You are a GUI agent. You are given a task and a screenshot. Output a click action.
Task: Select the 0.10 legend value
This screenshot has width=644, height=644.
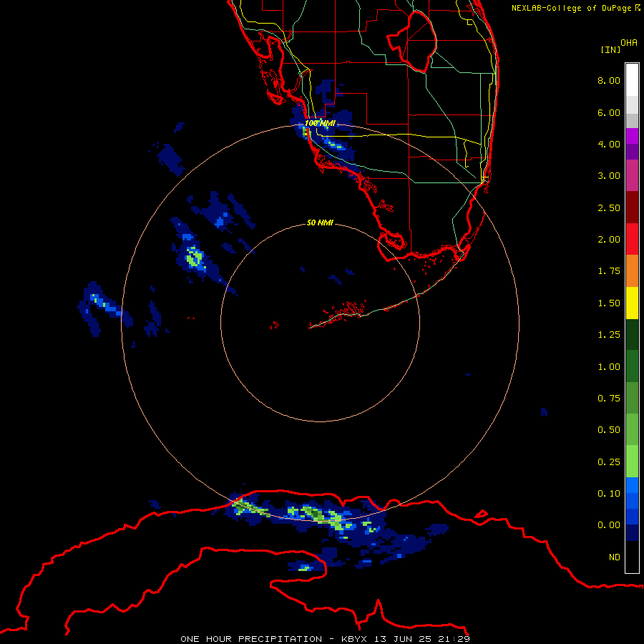[609, 494]
